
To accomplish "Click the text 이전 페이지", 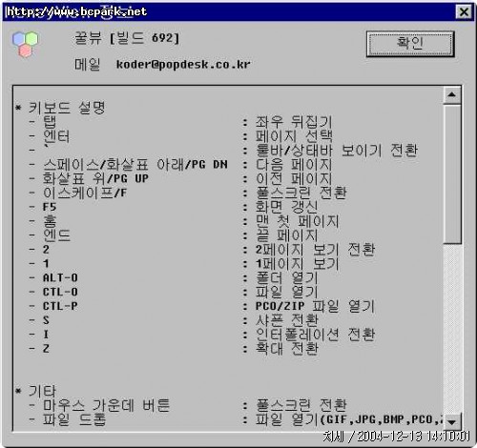I will click(x=294, y=178).
